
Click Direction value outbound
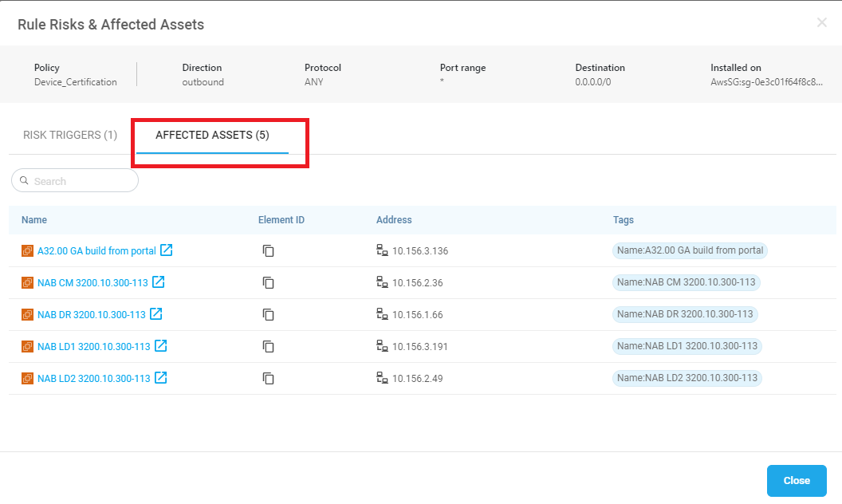[x=203, y=81]
